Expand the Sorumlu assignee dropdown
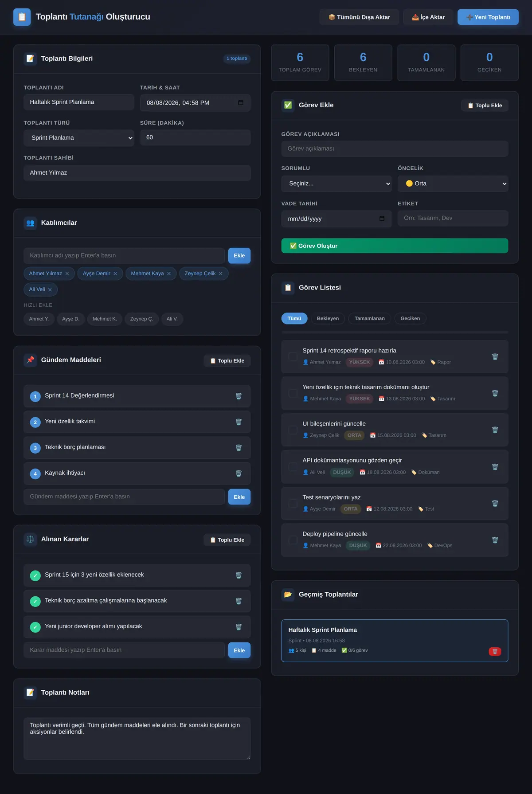 tap(336, 184)
